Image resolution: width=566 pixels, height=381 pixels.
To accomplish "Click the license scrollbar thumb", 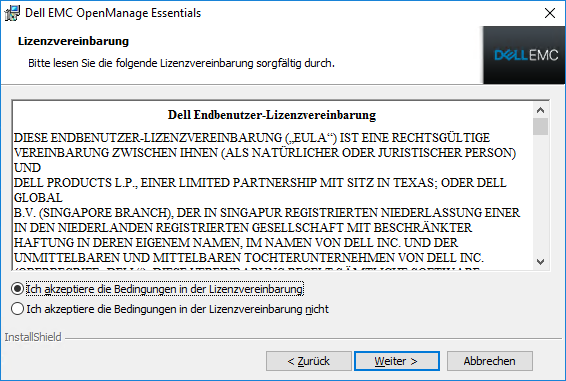I will (540, 126).
